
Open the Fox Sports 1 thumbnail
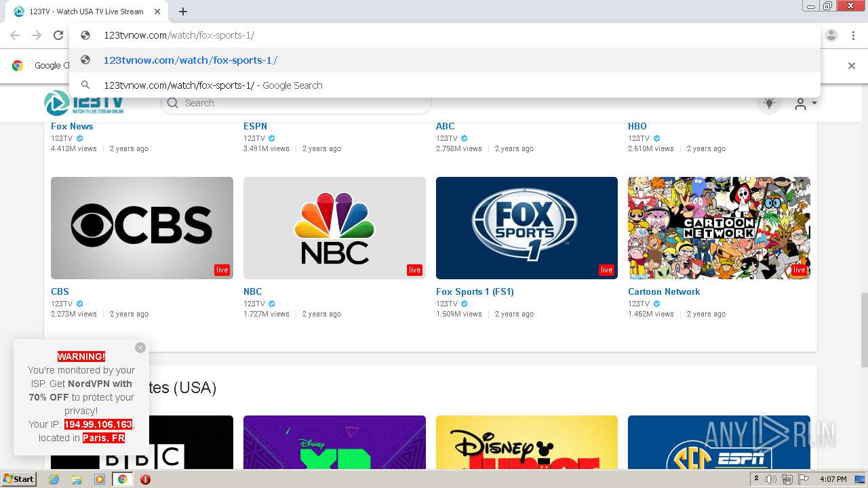click(527, 228)
